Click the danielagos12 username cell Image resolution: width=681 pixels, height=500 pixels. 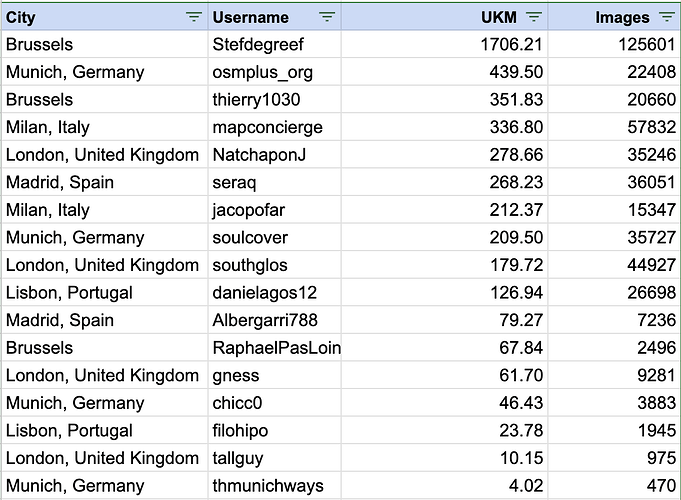coord(274,292)
